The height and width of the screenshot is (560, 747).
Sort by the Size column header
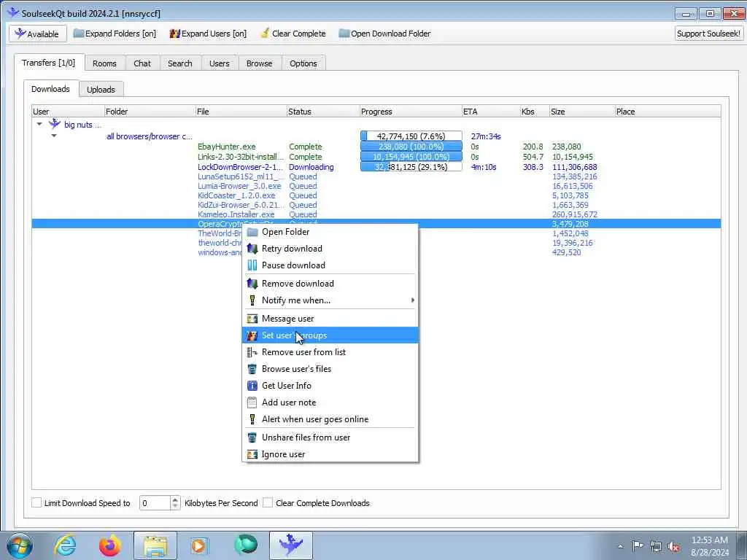(x=581, y=112)
